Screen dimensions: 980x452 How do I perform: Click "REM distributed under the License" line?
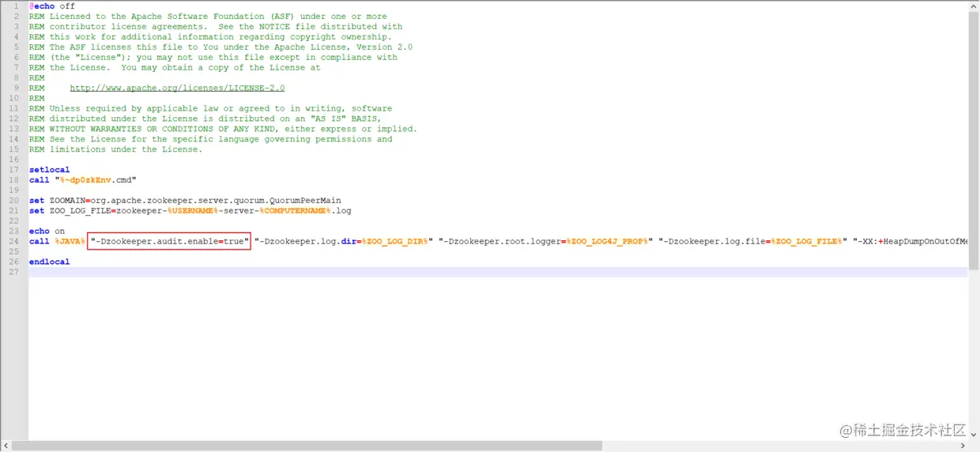pos(205,119)
